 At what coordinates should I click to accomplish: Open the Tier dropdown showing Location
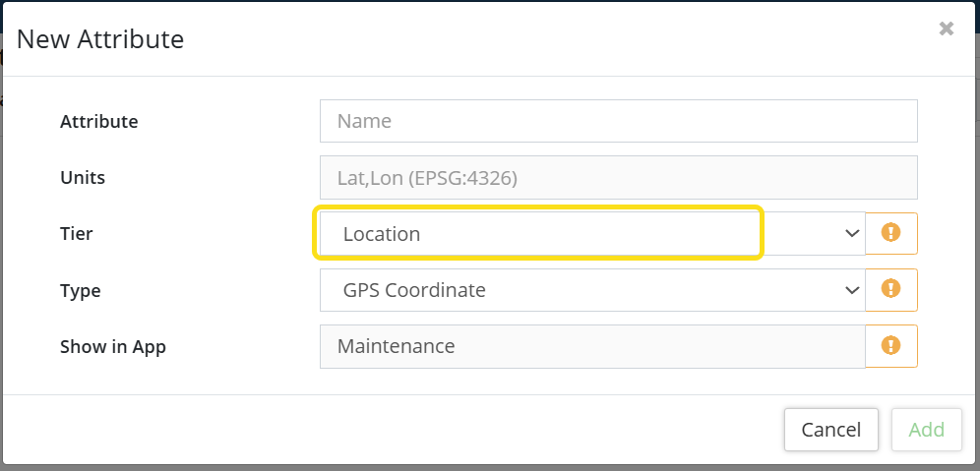click(590, 234)
